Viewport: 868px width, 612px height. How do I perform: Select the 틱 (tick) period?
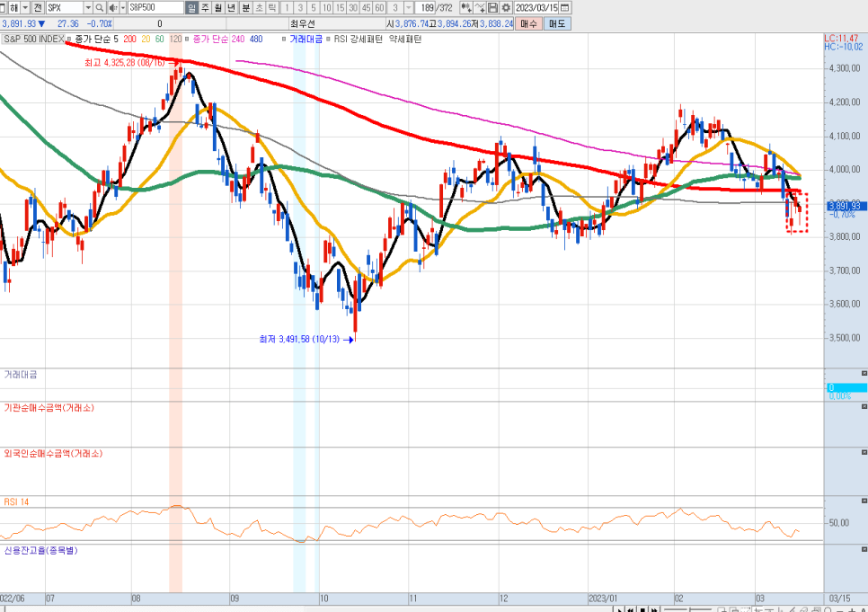pos(271,8)
